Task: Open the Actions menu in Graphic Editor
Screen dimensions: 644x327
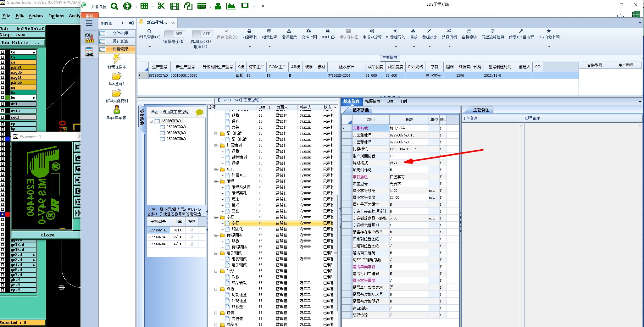Action: pyautogui.click(x=36, y=16)
